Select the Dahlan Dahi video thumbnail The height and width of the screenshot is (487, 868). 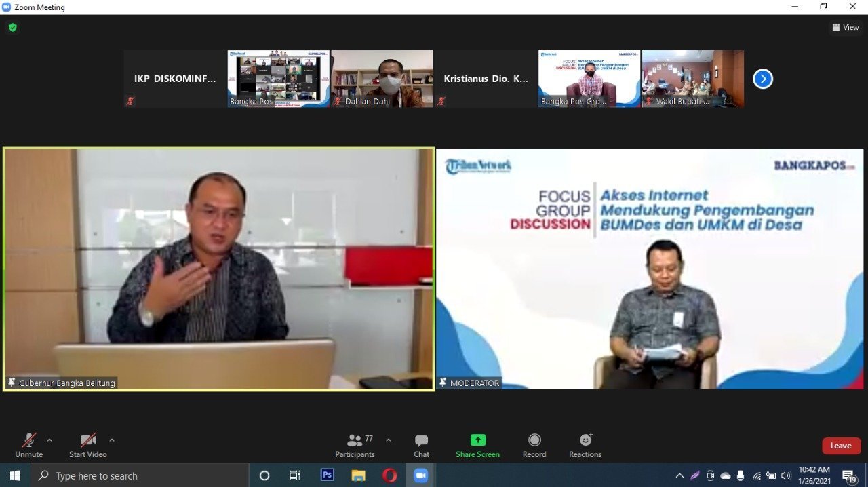click(382, 79)
